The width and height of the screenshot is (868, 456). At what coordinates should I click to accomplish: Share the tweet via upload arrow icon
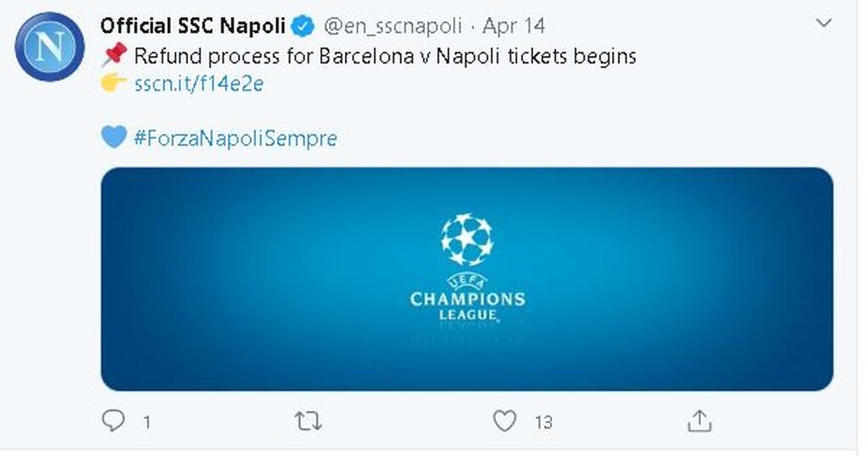coord(699,420)
